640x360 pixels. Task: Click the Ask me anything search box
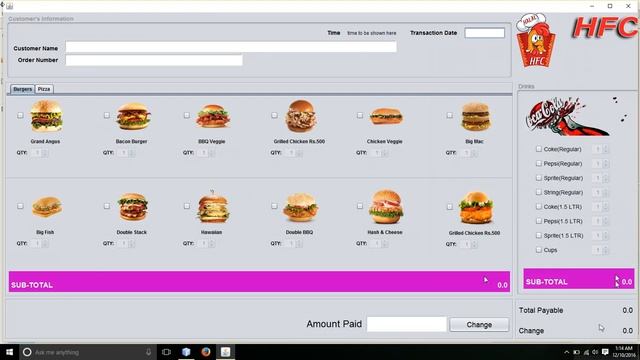tap(88, 352)
